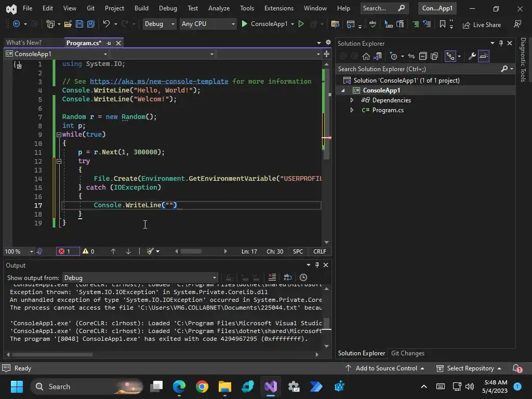Save Program.cs with the Save icon
The image size is (532, 399).
pos(79,24)
